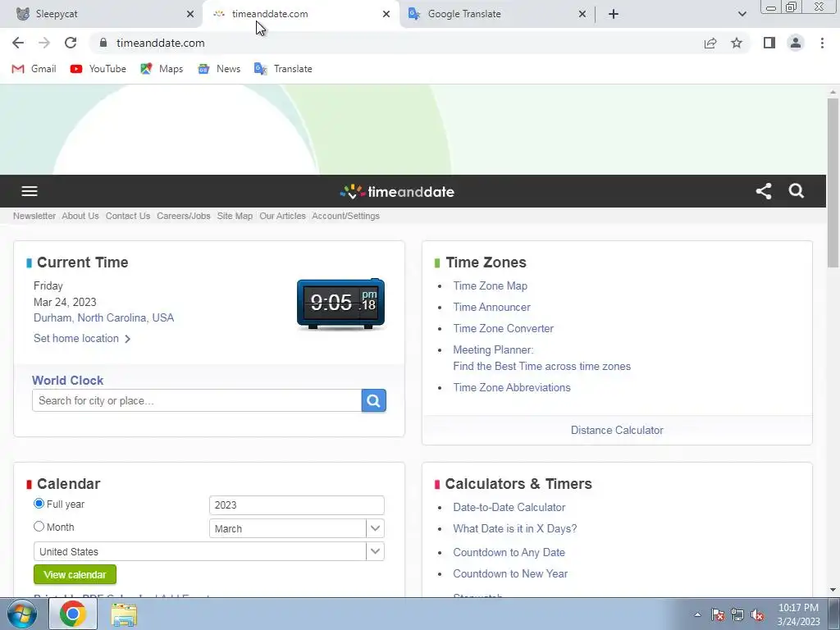Open the Time Zone Map link
The height and width of the screenshot is (630, 840).
[x=491, y=286]
